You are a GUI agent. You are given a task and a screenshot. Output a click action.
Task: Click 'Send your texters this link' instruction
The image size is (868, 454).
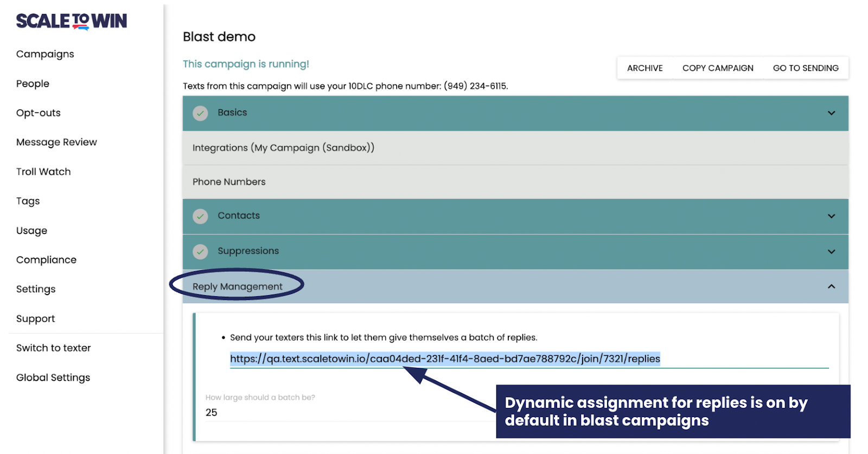pyautogui.click(x=384, y=337)
